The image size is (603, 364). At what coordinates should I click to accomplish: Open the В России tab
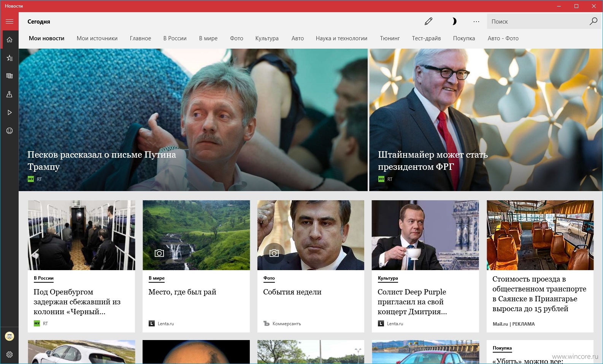pos(175,38)
